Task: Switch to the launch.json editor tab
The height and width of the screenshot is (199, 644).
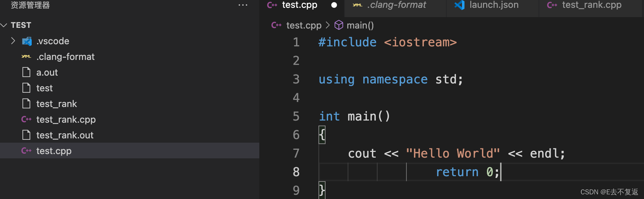Action: [x=494, y=5]
